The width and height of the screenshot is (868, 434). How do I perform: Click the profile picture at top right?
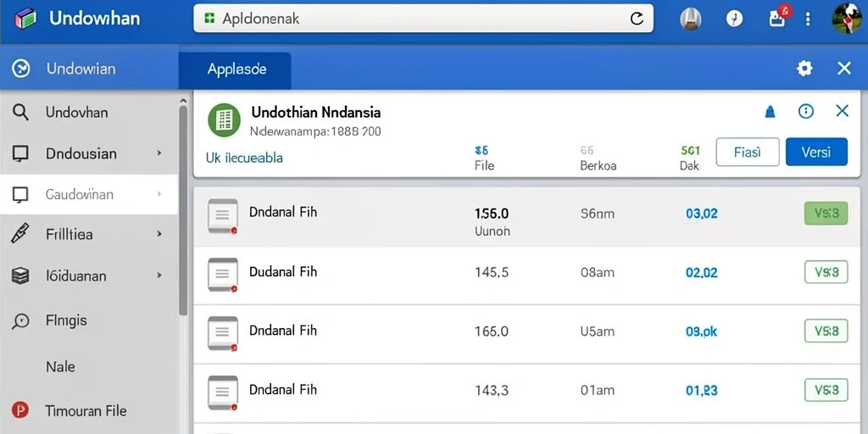pos(848,19)
